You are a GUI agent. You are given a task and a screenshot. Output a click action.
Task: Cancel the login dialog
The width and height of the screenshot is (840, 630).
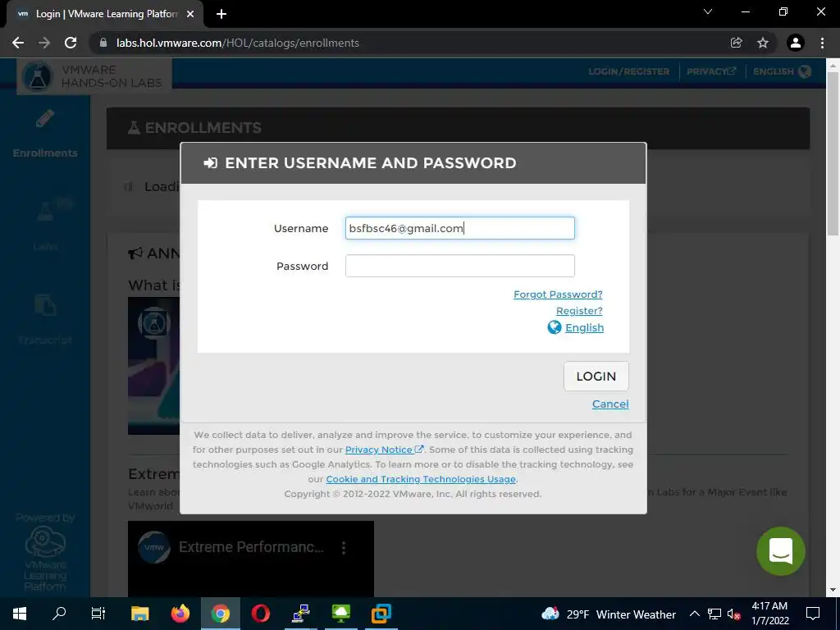tap(610, 404)
